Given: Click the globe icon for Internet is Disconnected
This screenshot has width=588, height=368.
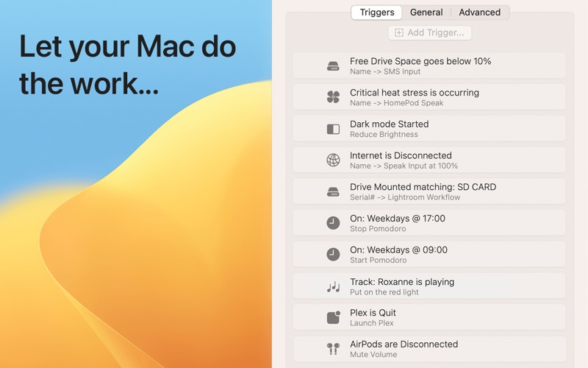Looking at the screenshot, I should (x=333, y=160).
